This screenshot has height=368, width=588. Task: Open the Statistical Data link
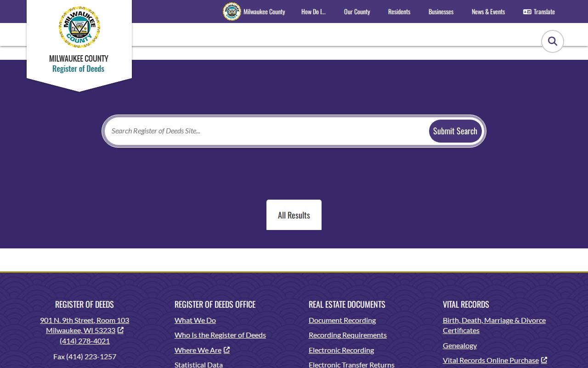[x=198, y=365]
